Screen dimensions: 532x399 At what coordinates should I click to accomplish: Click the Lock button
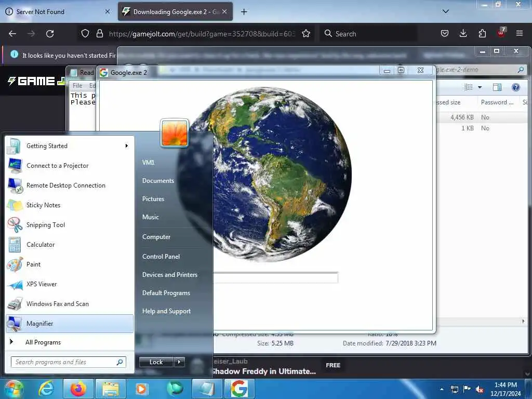pos(156,362)
